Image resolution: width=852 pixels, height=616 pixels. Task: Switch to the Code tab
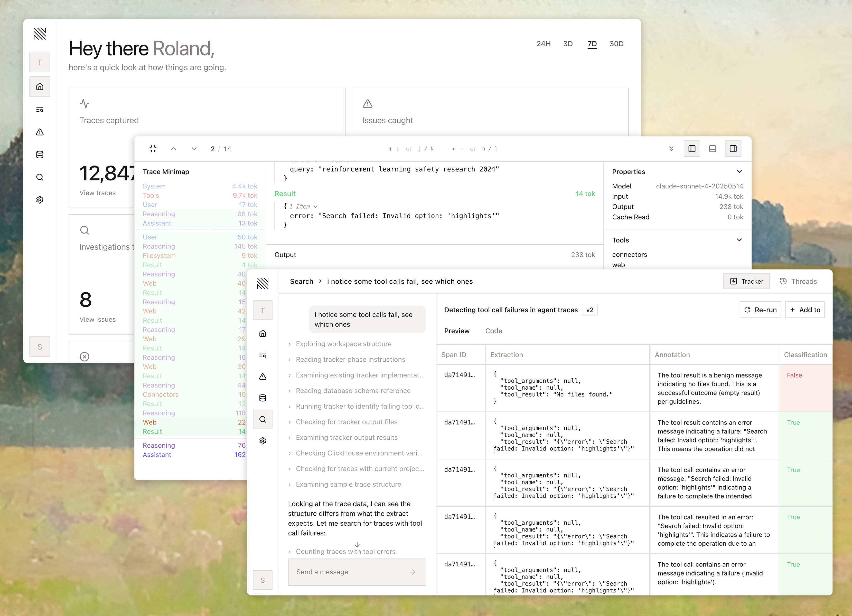point(494,331)
